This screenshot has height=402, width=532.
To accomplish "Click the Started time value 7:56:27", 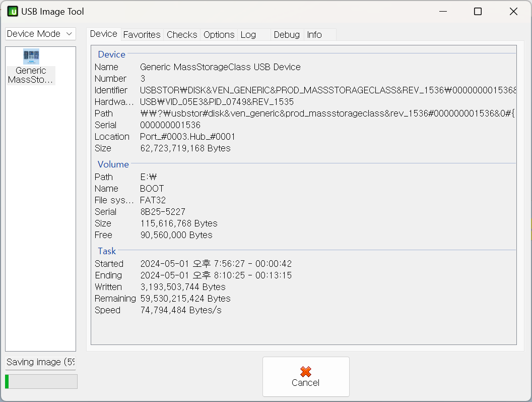I will tap(216, 264).
